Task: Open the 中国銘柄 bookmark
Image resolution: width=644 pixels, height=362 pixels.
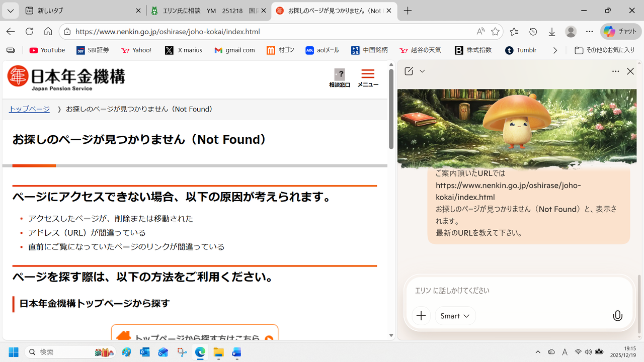Action: point(370,50)
